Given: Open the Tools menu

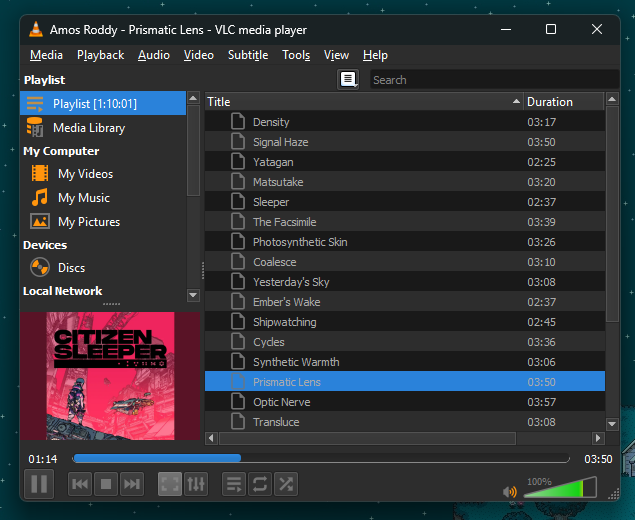Looking at the screenshot, I should point(296,55).
